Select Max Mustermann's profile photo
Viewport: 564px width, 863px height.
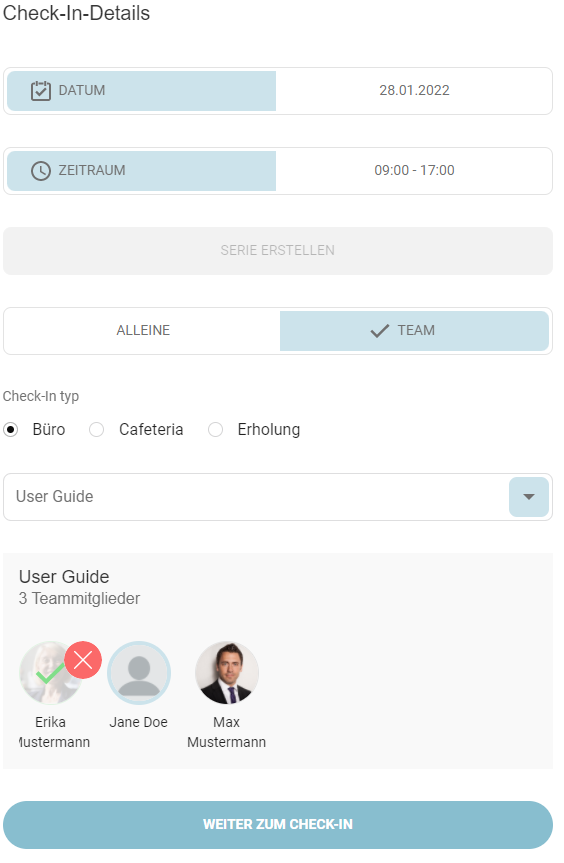coord(227,673)
